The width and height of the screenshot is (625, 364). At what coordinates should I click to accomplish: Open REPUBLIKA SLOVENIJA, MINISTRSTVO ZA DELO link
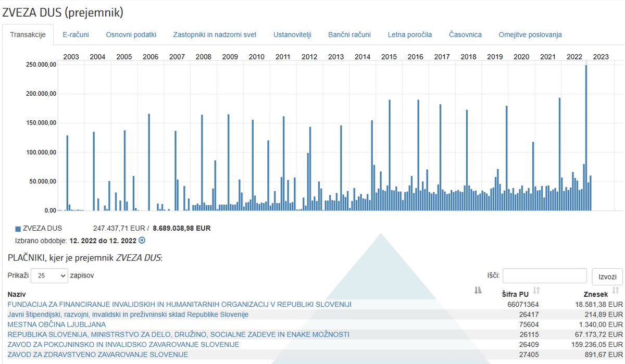click(178, 334)
